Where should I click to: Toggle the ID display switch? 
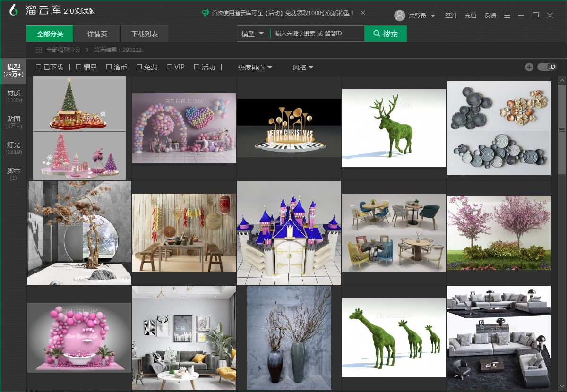pos(547,67)
